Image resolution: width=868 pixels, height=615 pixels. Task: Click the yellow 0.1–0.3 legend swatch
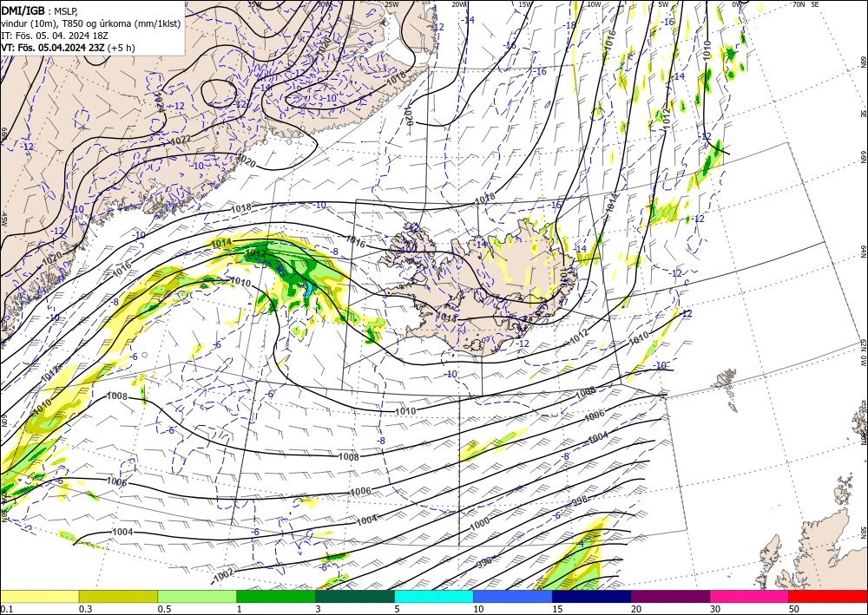click(x=39, y=596)
